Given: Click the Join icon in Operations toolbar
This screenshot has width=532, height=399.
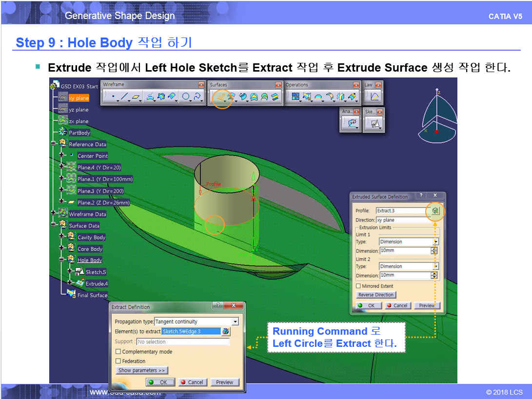Looking at the screenshot, I should (x=296, y=97).
